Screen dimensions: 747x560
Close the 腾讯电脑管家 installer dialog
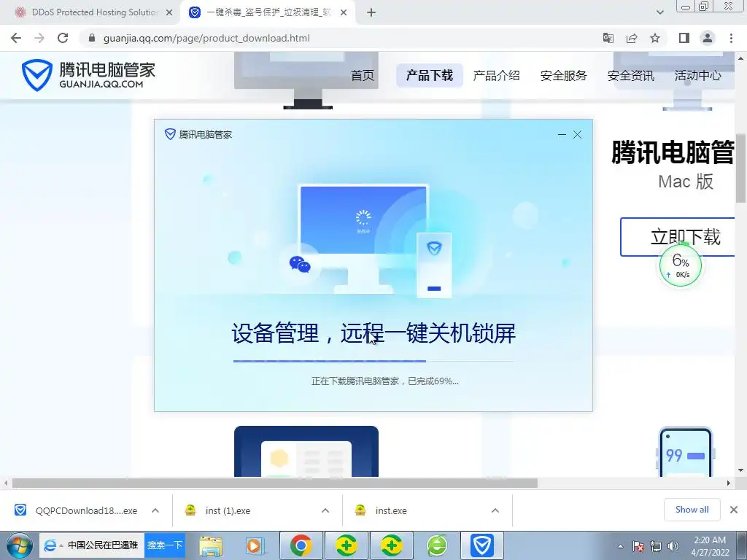coord(578,135)
